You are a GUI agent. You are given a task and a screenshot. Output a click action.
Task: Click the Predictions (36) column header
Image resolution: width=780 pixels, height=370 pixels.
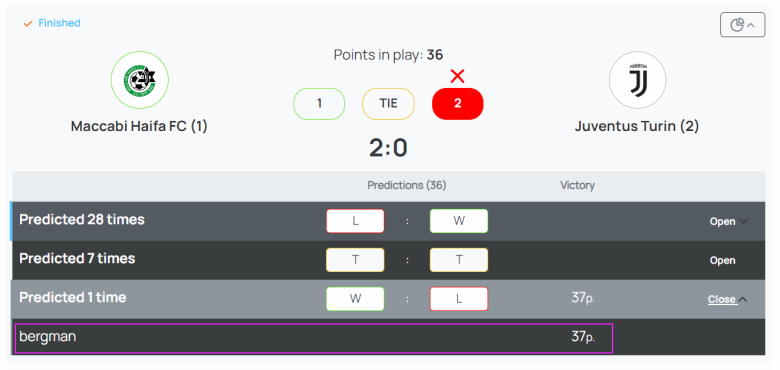click(x=407, y=185)
